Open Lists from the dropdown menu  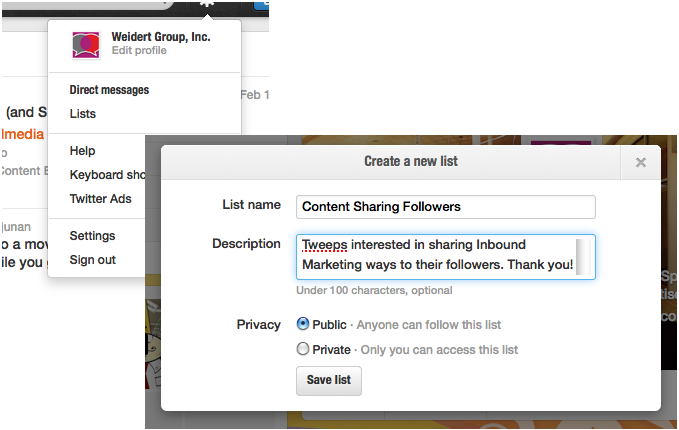point(83,113)
